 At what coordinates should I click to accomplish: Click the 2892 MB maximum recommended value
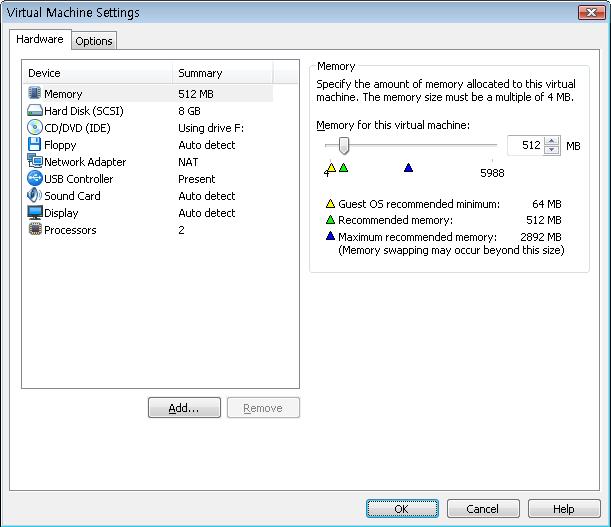[x=541, y=237]
